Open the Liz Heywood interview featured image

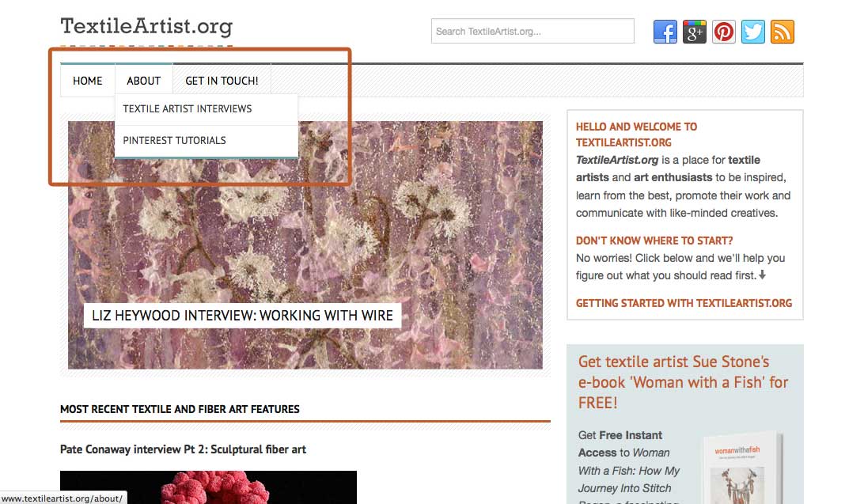305,245
